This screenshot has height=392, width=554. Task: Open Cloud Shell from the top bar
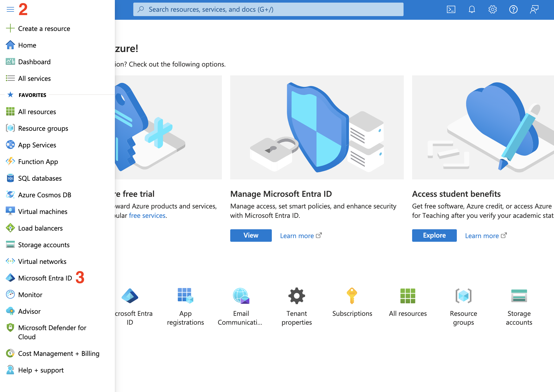point(451,10)
